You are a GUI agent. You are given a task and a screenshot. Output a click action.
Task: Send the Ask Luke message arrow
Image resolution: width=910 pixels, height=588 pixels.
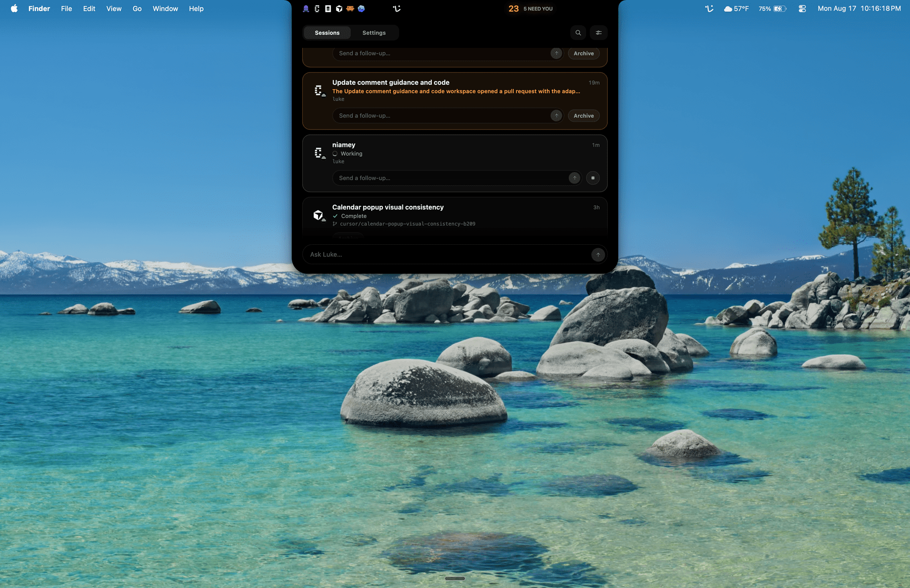(598, 255)
